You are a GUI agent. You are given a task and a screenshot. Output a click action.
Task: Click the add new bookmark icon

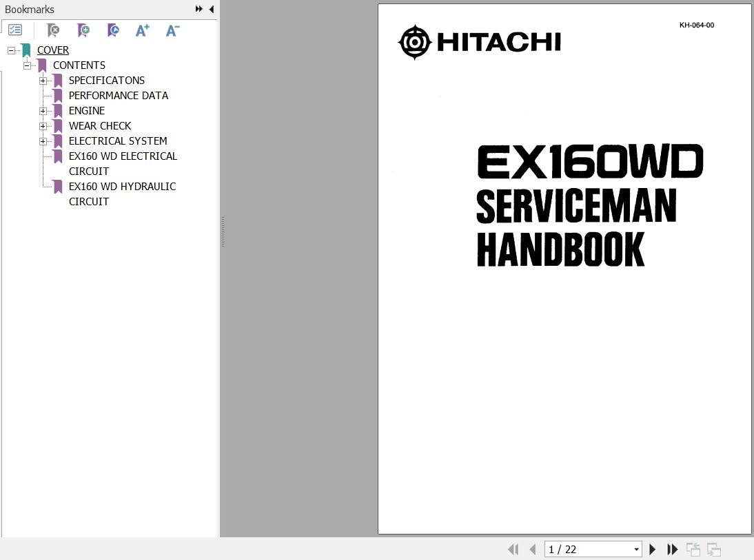click(83, 30)
